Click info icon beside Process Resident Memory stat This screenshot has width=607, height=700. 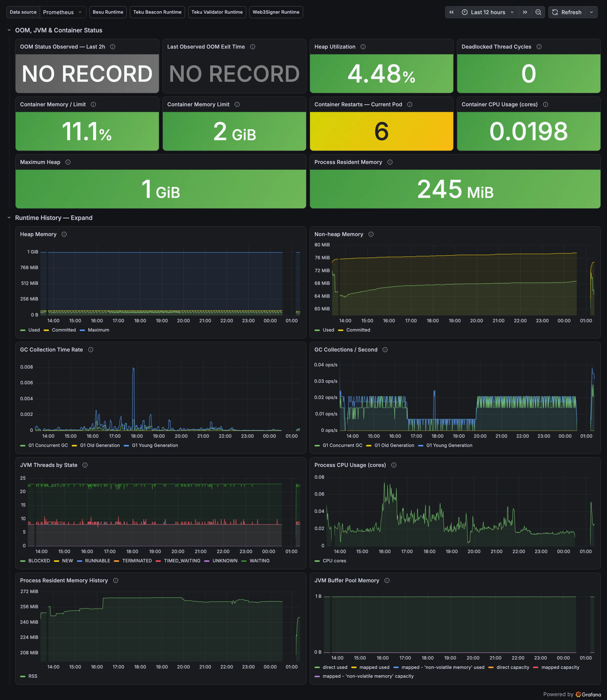point(390,162)
